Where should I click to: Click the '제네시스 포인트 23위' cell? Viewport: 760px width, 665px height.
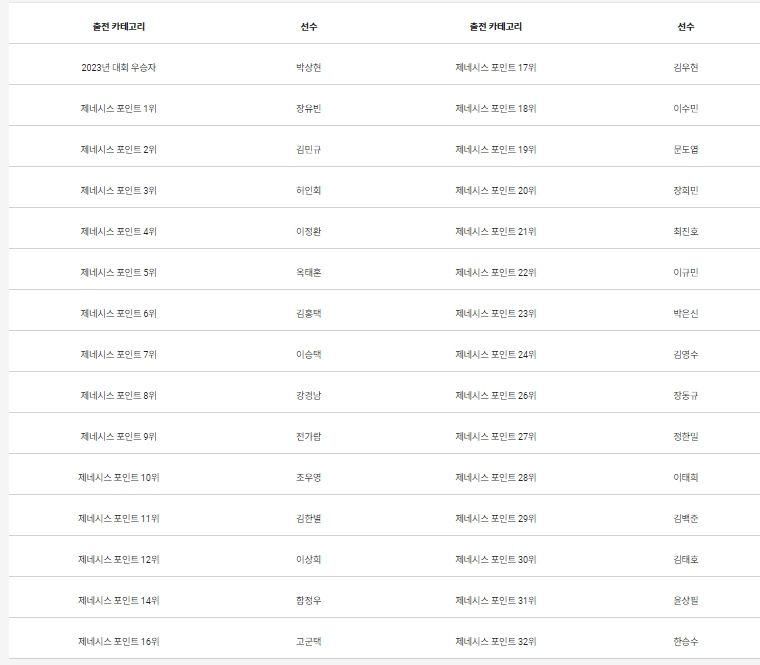click(496, 313)
